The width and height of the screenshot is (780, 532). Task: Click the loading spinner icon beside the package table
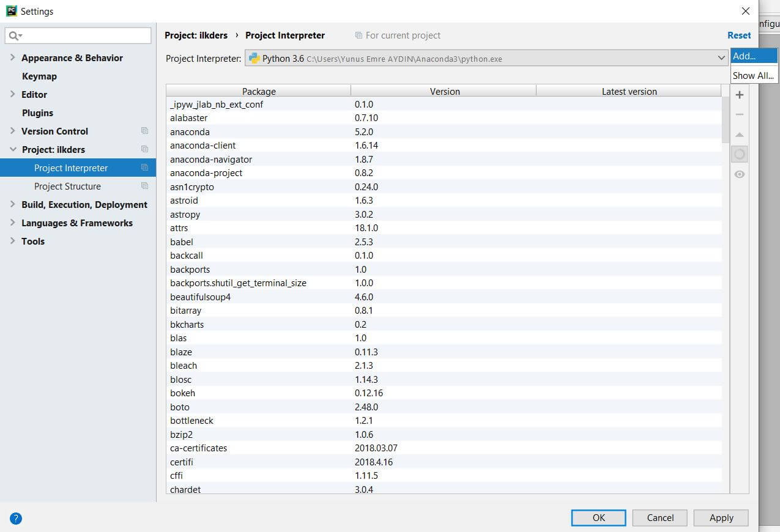[740, 154]
